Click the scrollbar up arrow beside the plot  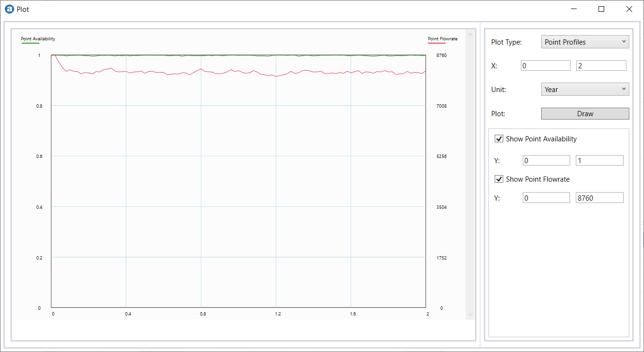470,34
